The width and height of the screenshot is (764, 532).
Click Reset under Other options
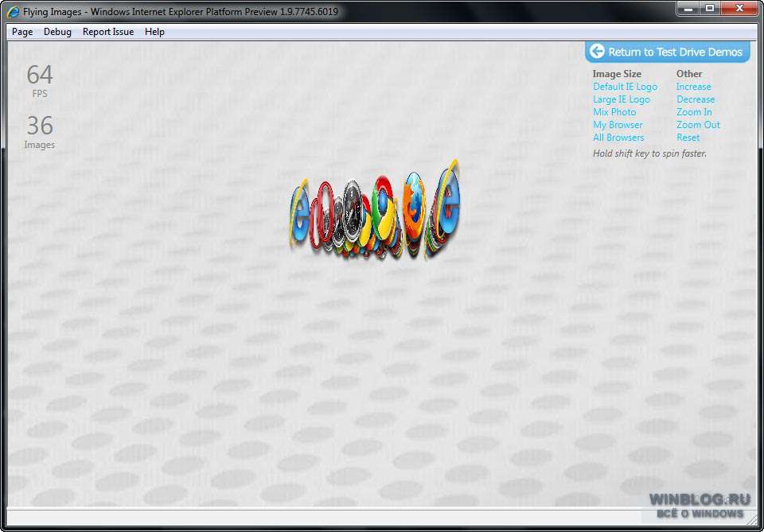tap(688, 138)
